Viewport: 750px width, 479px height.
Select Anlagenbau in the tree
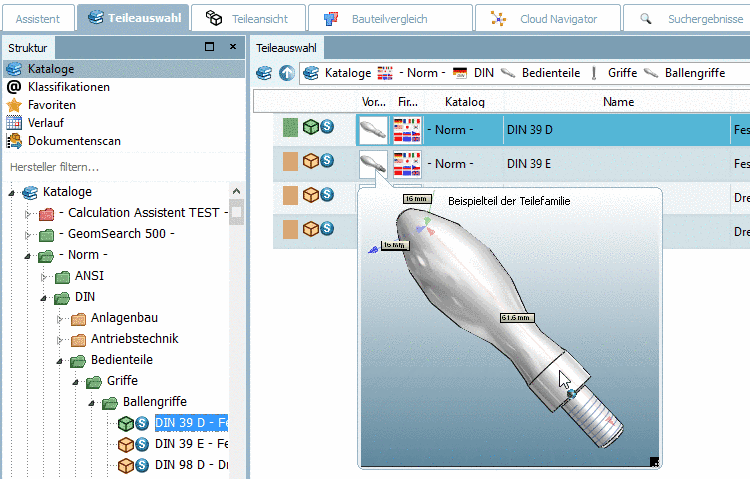[x=124, y=318]
